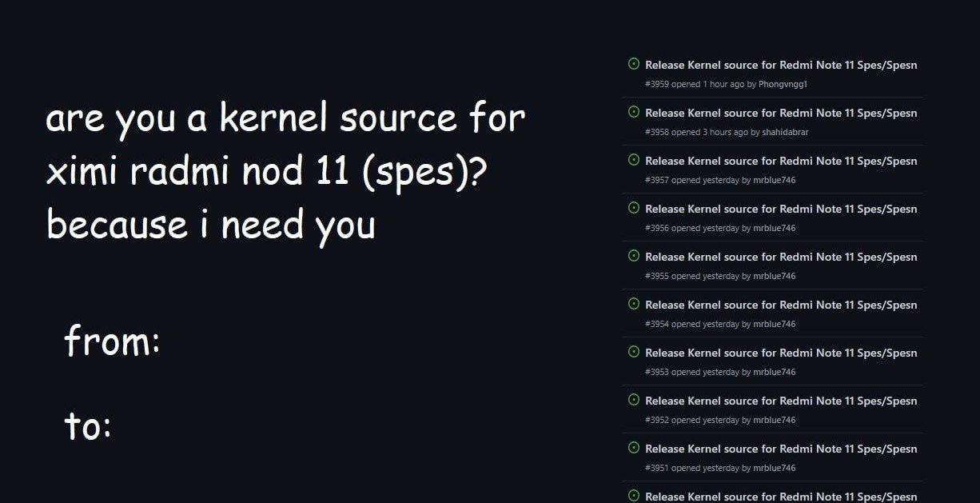Click the green open icon next to #3954

(x=634, y=304)
